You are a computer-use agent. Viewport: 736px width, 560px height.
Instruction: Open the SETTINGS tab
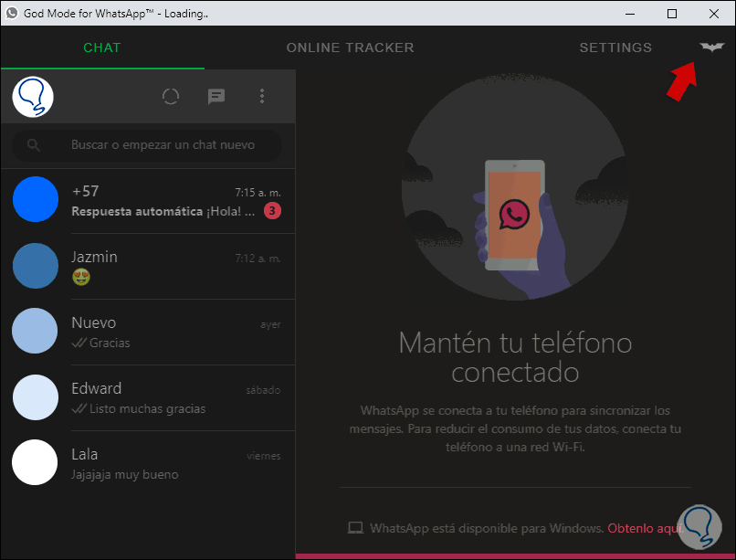[615, 48]
